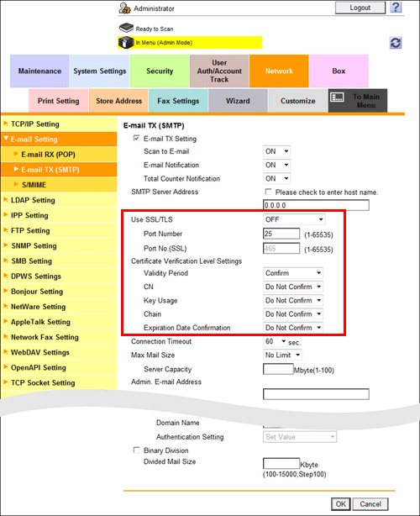Click the To Main Menu icon
This screenshot has height=516, width=420.
(x=338, y=97)
